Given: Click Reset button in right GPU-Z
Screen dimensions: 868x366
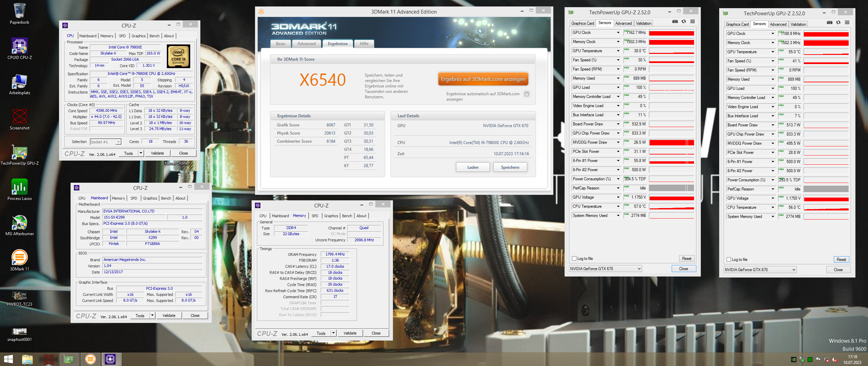Looking at the screenshot, I should (x=841, y=260).
